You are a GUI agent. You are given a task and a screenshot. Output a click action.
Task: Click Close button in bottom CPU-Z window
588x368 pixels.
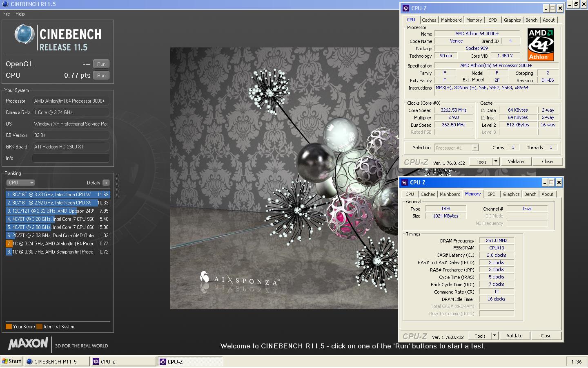(x=546, y=336)
